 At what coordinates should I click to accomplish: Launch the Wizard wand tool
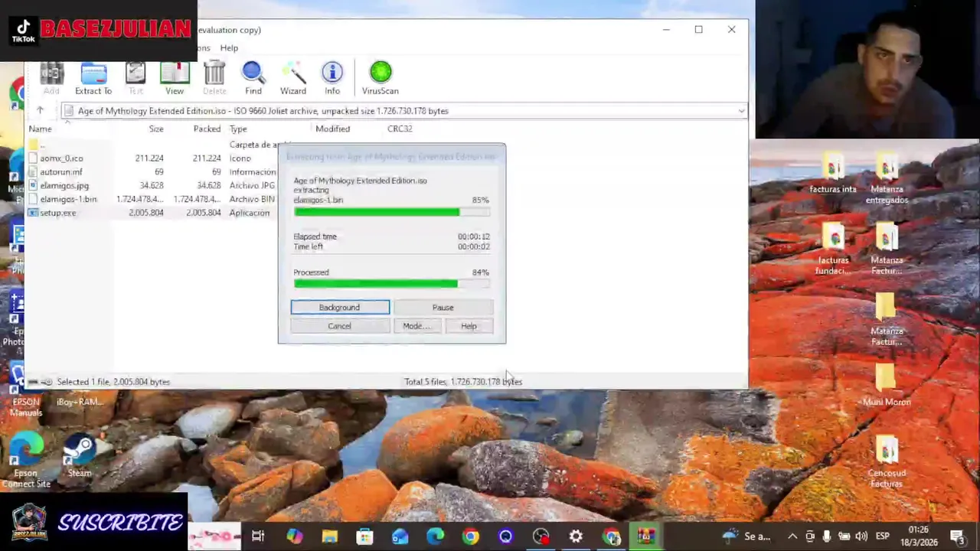point(293,79)
